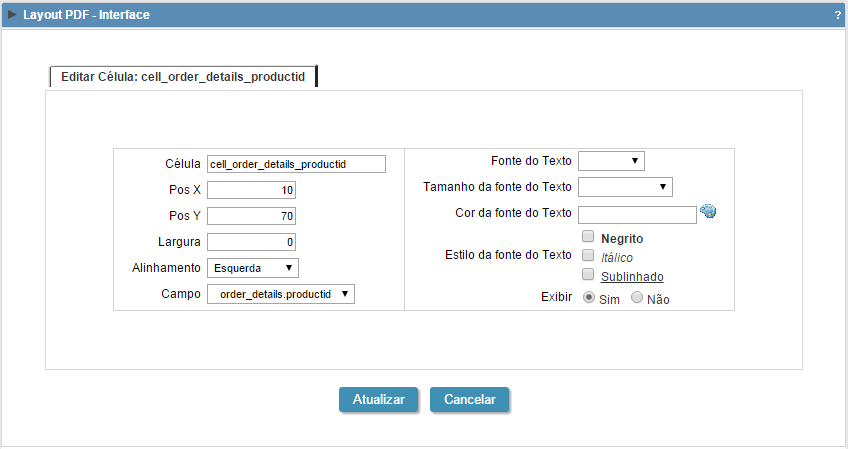The width and height of the screenshot is (848, 449).
Task: Click the Pos X input field
Action: tap(251, 190)
